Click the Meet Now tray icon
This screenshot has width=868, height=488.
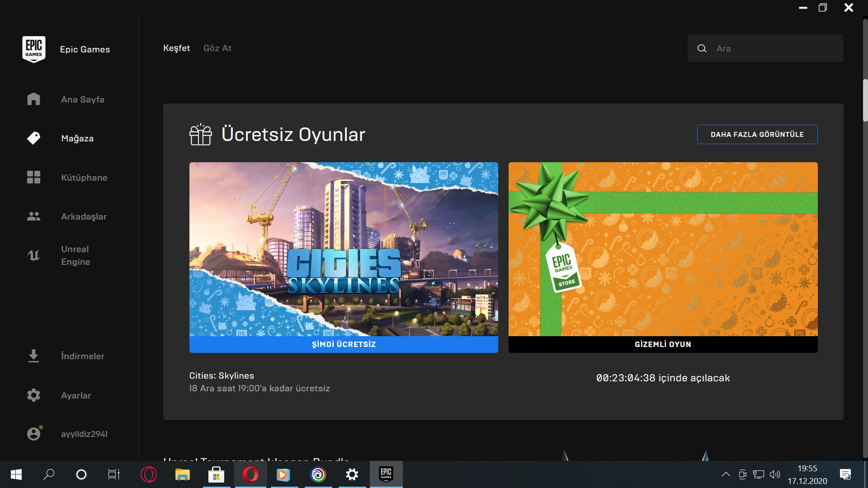742,474
